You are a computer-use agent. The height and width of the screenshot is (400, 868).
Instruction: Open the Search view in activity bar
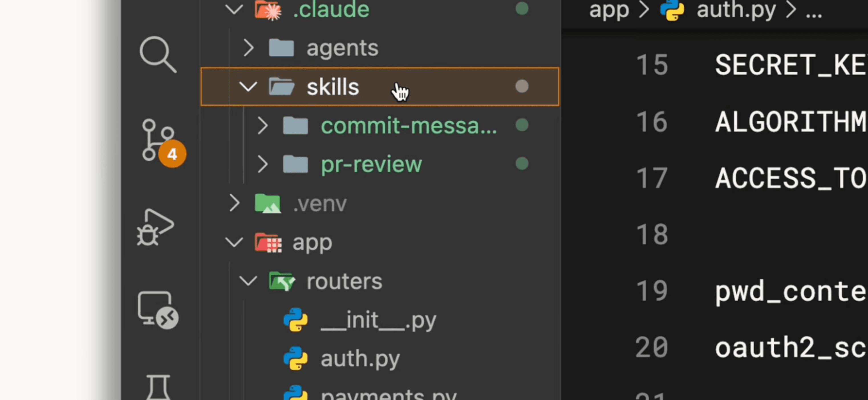tap(158, 54)
